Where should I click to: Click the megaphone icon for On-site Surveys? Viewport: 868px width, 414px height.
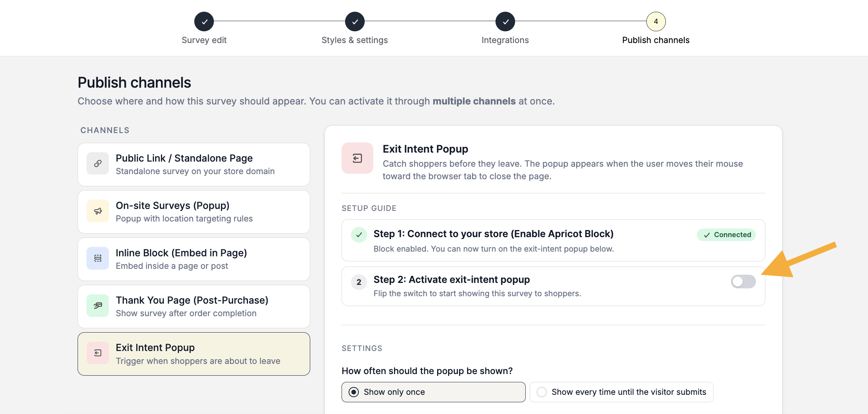point(98,211)
